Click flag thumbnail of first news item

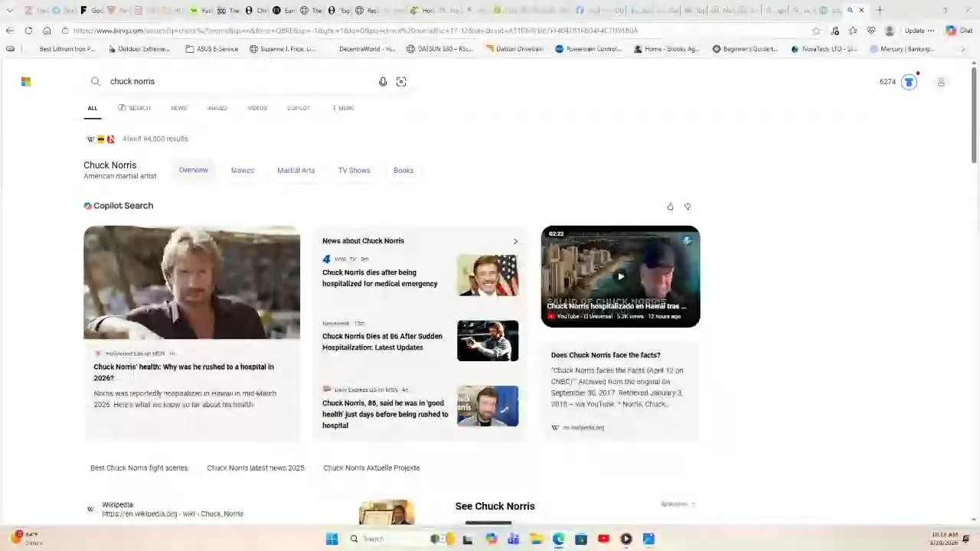[x=488, y=275]
